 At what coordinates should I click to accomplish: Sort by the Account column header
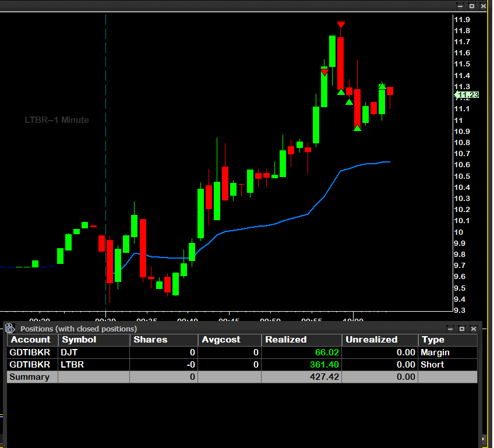[x=33, y=340]
